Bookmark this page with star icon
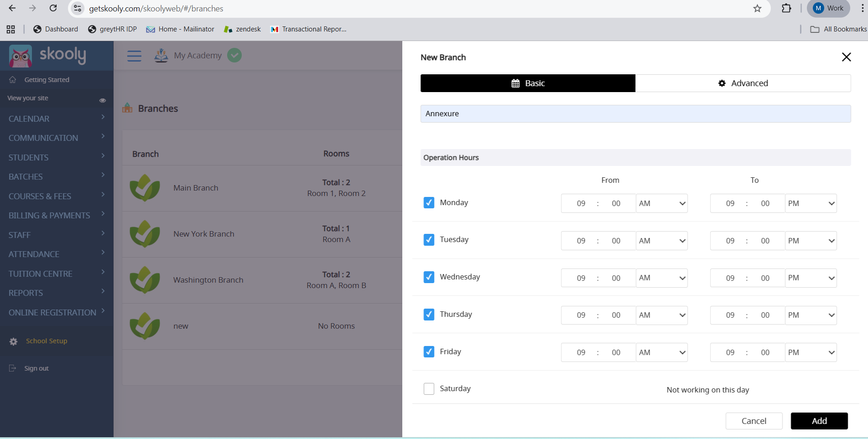868x439 pixels. [x=757, y=9]
